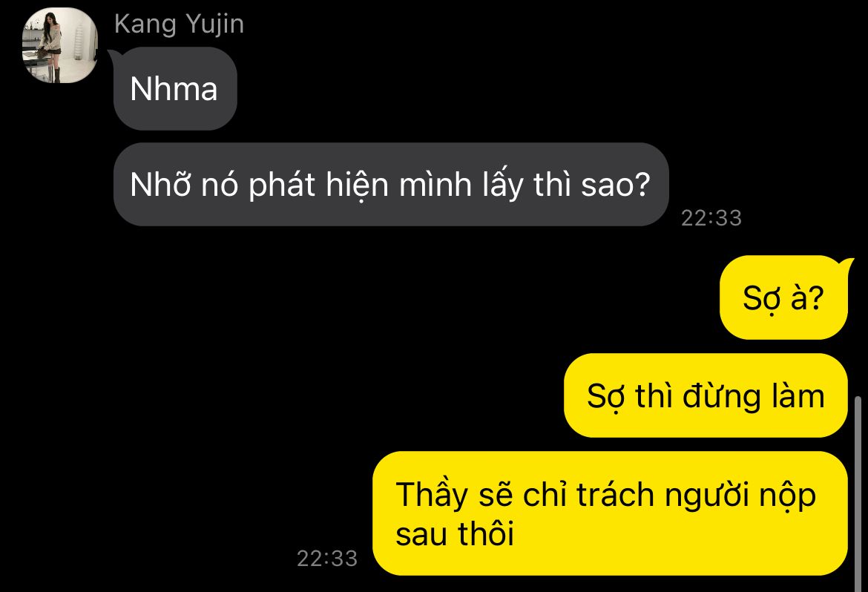
Task: Open Kang Yujin's profile picture
Action: click(x=60, y=45)
